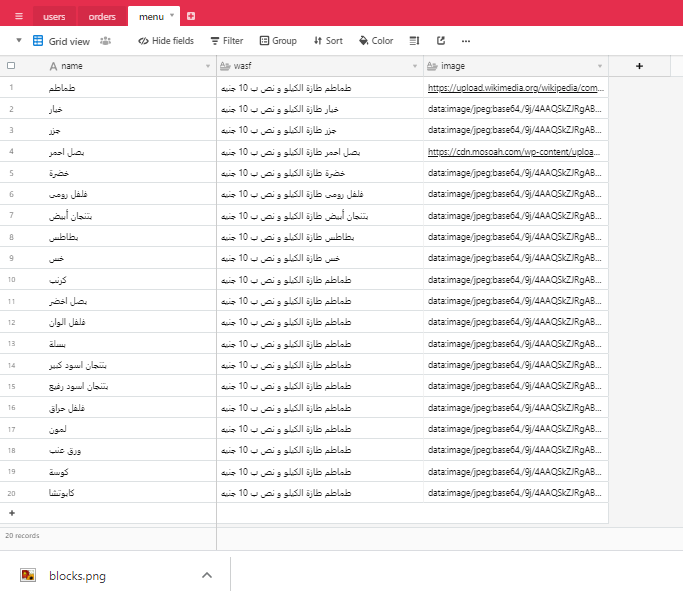Select the name cell كابوتشا in row 20
This screenshot has width=683, height=591.
point(129,493)
